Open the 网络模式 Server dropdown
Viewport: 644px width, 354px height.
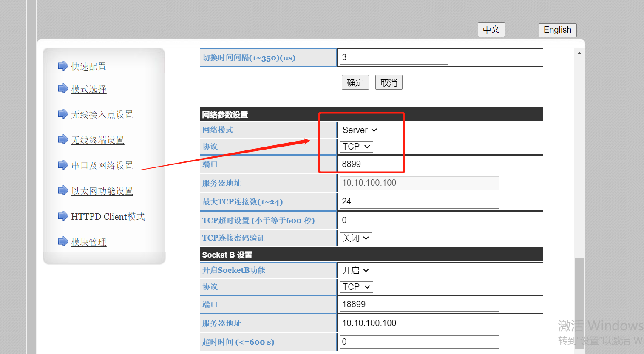click(x=359, y=130)
